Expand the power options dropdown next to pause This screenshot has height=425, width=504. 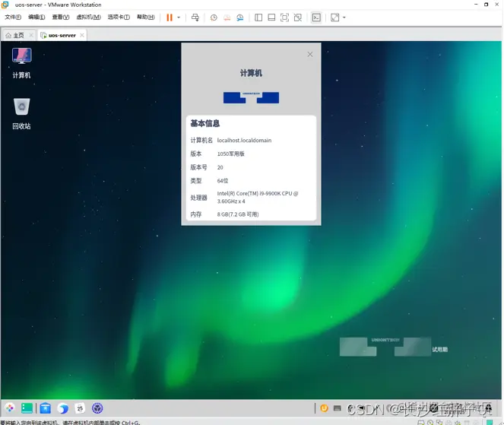point(179,17)
